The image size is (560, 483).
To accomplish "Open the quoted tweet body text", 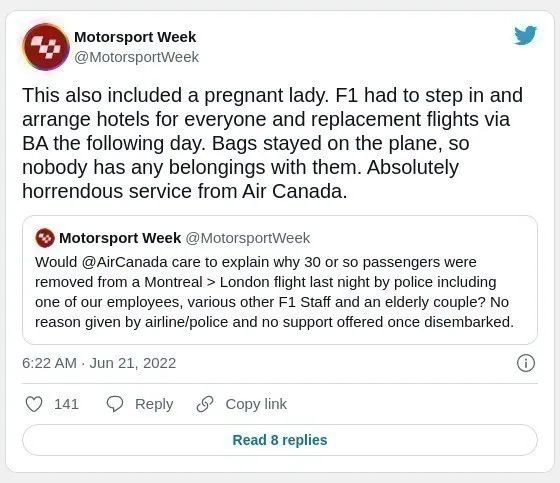I will tap(274, 292).
